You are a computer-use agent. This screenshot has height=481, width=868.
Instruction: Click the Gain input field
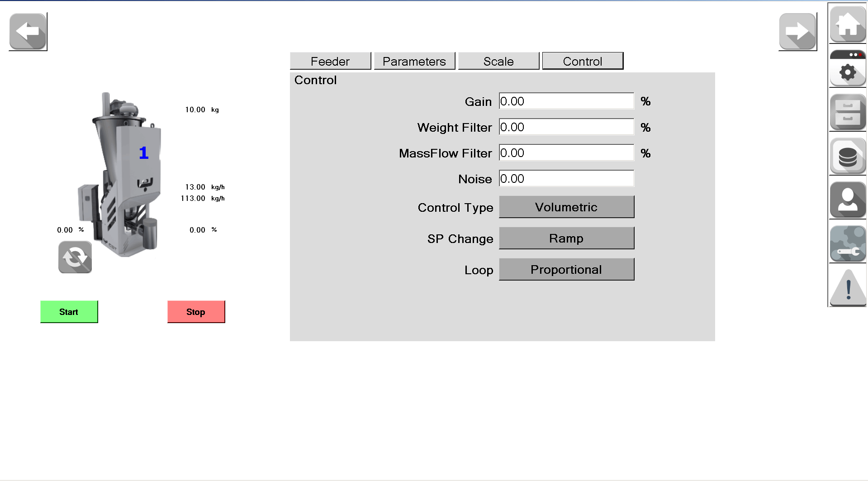(x=566, y=101)
